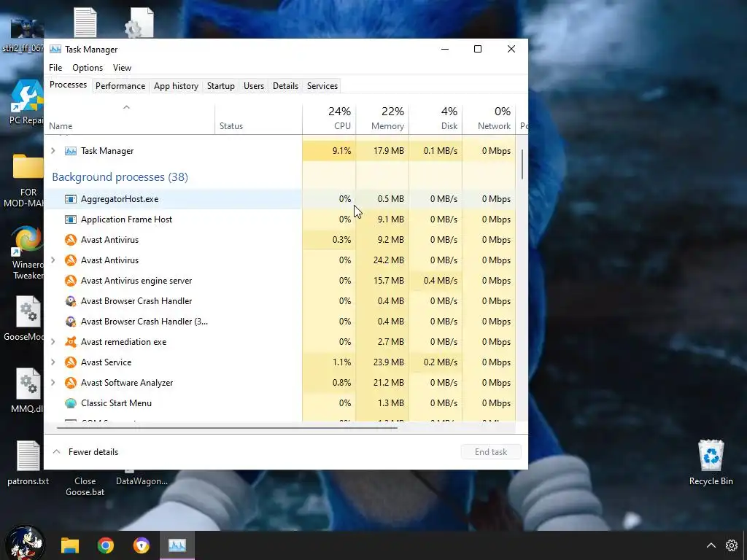The image size is (747, 560).
Task: Show hidden system tray icons
Action: pyautogui.click(x=711, y=545)
